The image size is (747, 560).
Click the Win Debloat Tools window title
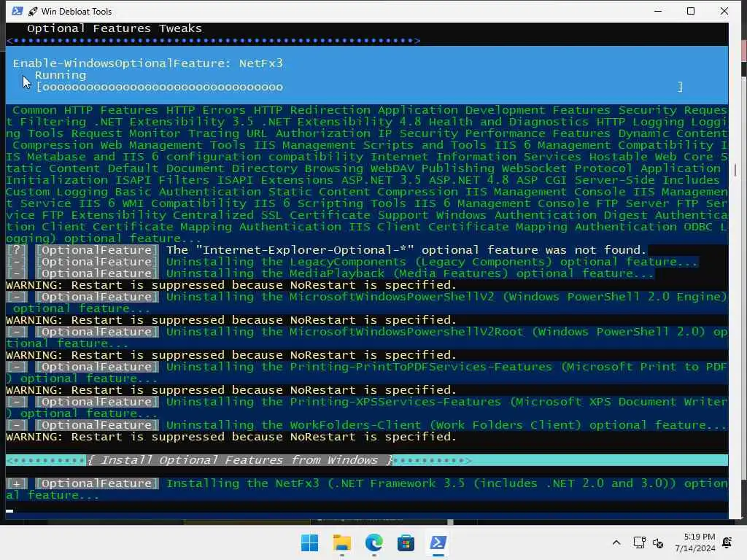76,12
